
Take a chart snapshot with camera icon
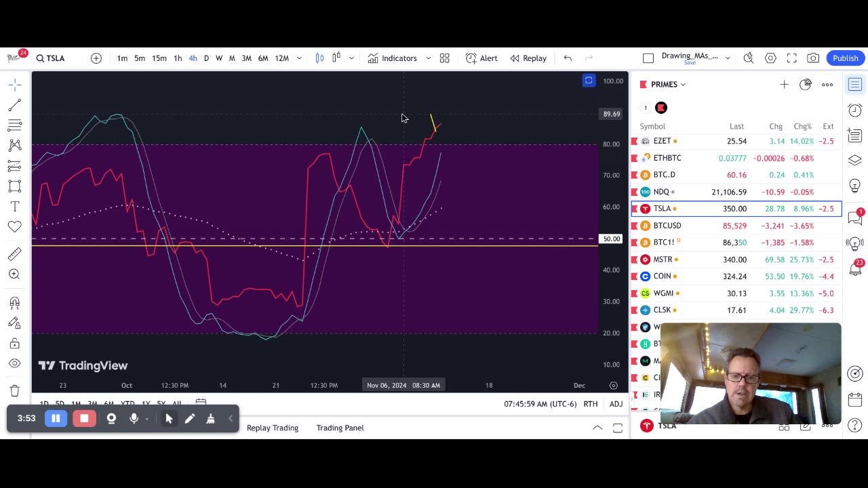[x=813, y=58]
